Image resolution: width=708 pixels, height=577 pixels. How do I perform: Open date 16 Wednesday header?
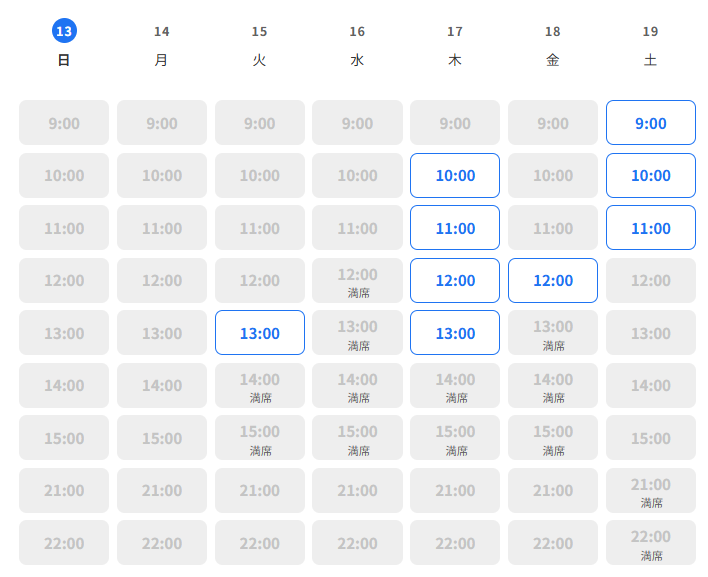point(357,45)
